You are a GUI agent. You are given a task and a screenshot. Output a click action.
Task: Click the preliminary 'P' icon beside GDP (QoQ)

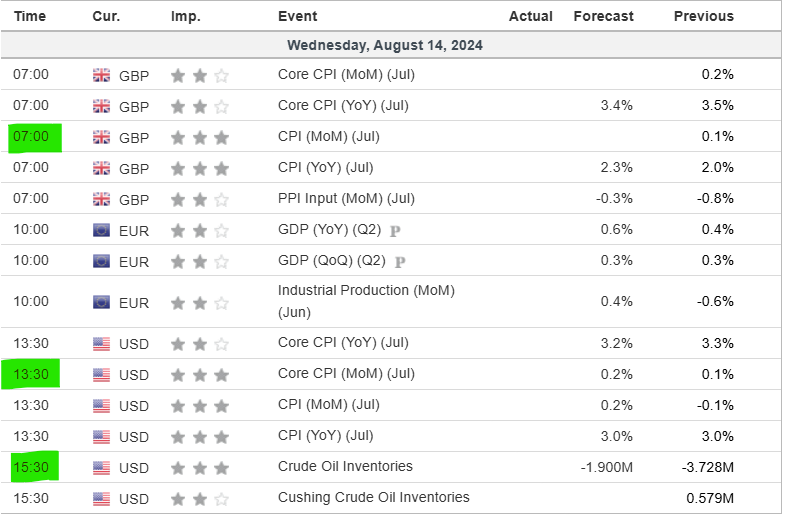coord(400,262)
